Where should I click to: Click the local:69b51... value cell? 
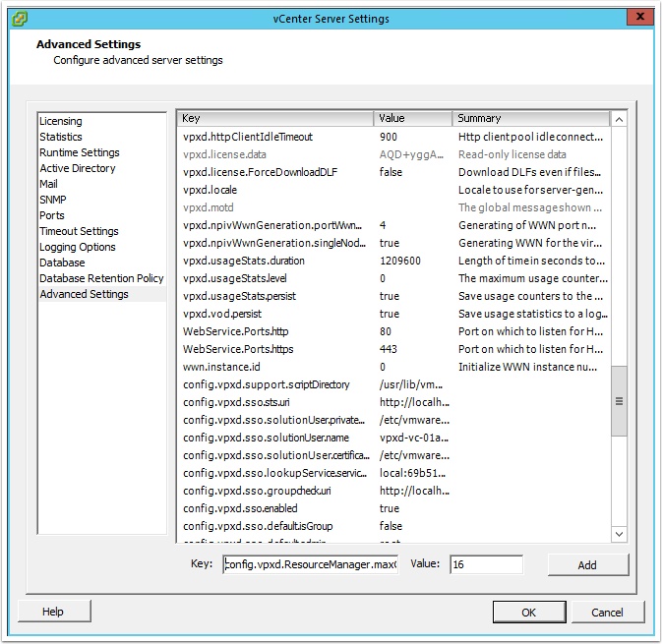(412, 474)
